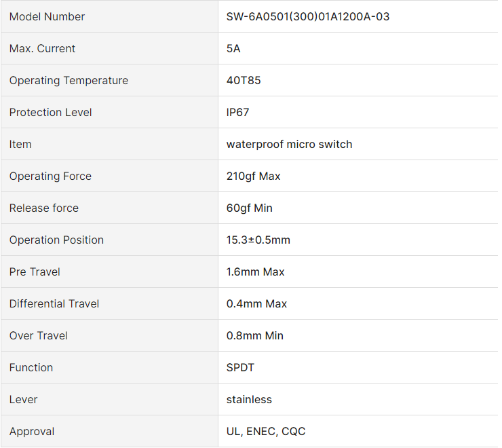Click the Pre Travel label
Image resolution: width=502 pixels, height=448 pixels.
click(35, 272)
